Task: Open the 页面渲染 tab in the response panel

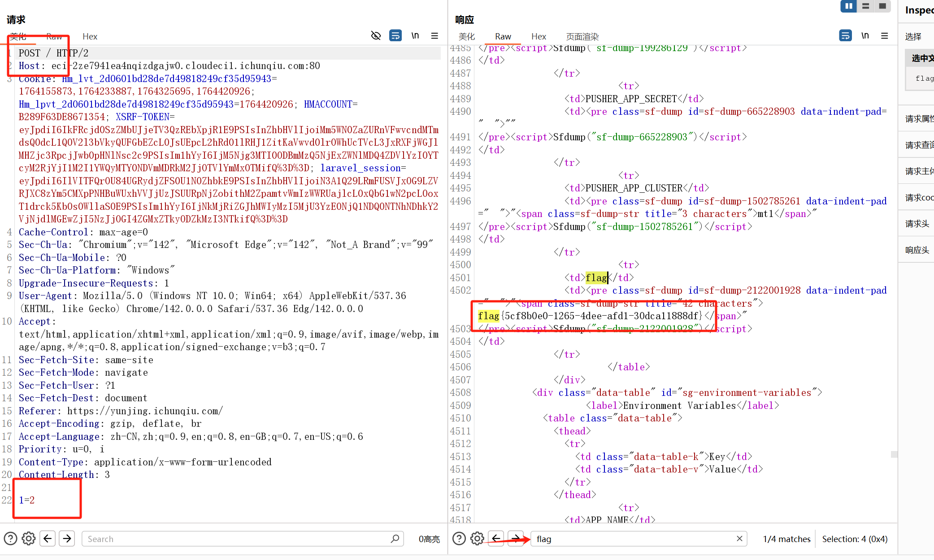Action: (582, 36)
